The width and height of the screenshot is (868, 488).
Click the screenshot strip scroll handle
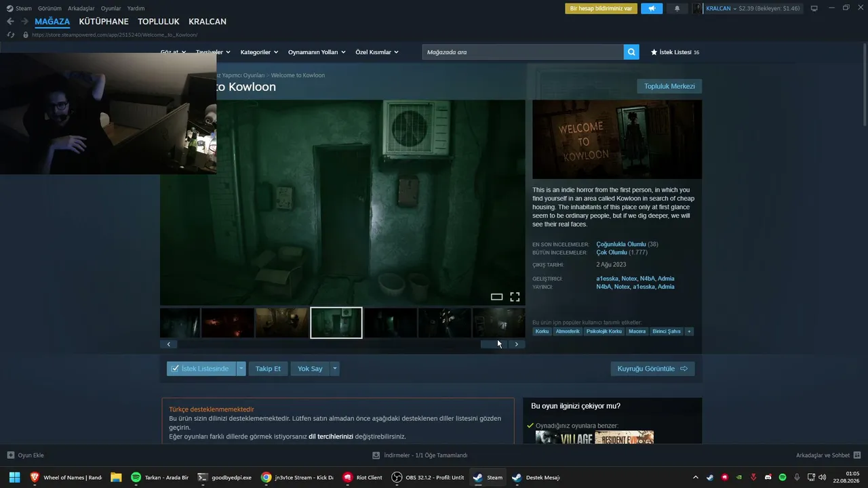494,344
